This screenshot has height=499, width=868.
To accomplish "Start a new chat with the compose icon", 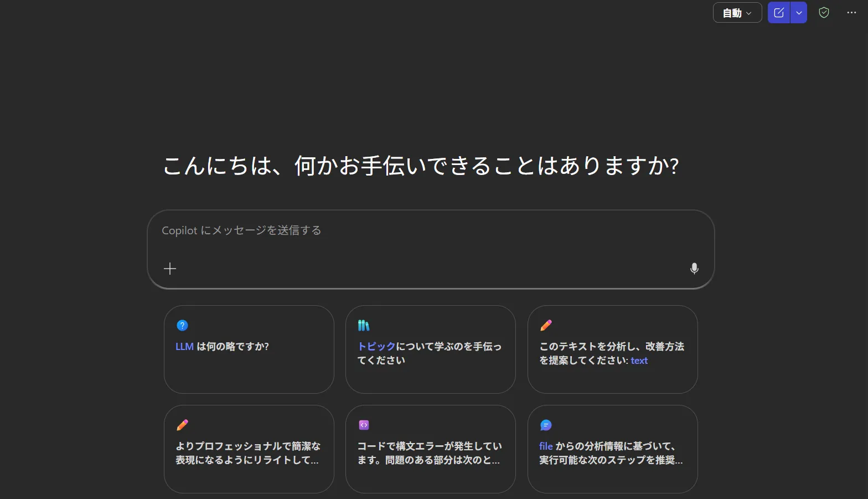I will (779, 13).
